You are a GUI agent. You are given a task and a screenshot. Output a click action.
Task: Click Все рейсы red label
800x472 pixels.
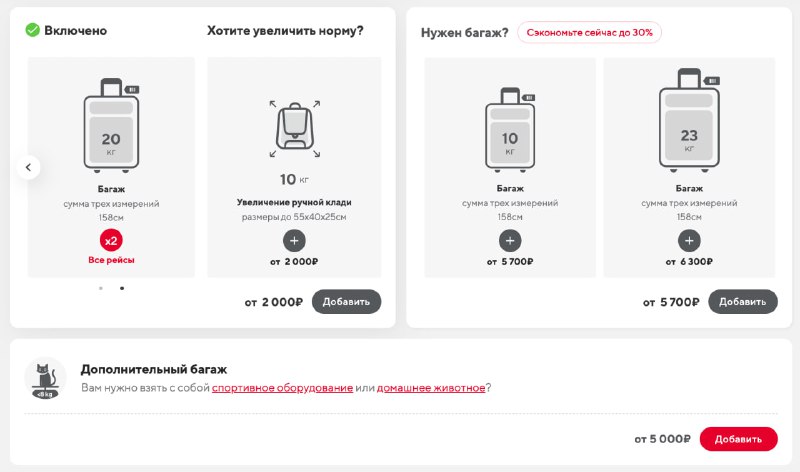tap(111, 260)
